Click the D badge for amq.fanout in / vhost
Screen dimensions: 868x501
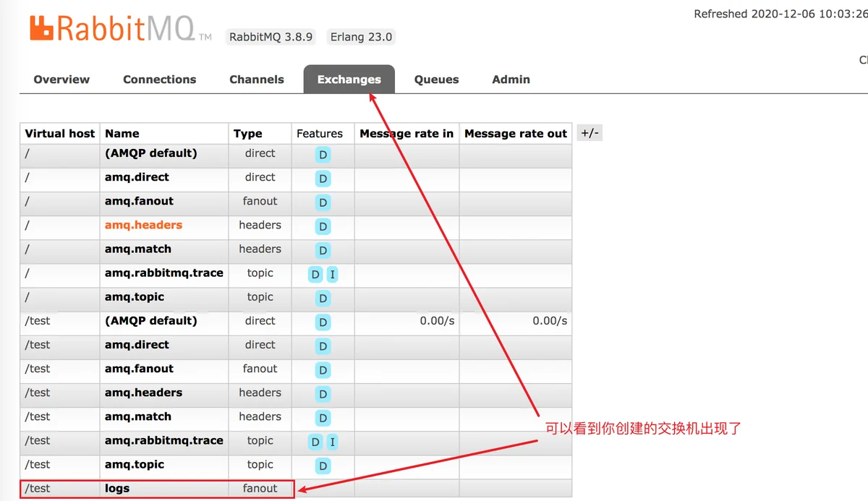(323, 202)
